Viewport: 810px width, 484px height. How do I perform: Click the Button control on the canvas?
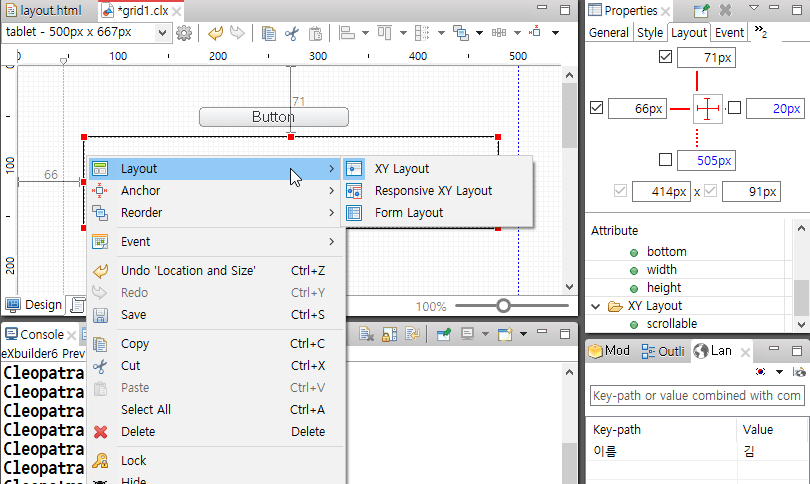pyautogui.click(x=274, y=117)
